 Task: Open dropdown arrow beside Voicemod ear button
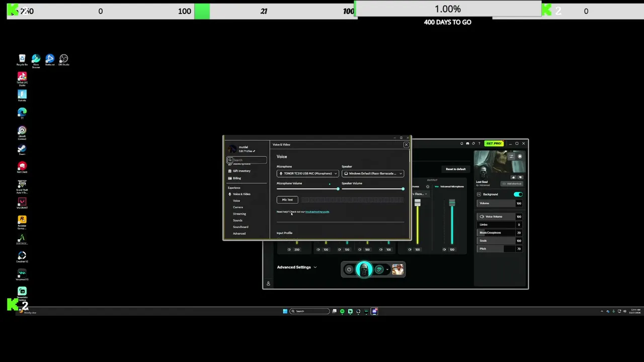coord(387,269)
